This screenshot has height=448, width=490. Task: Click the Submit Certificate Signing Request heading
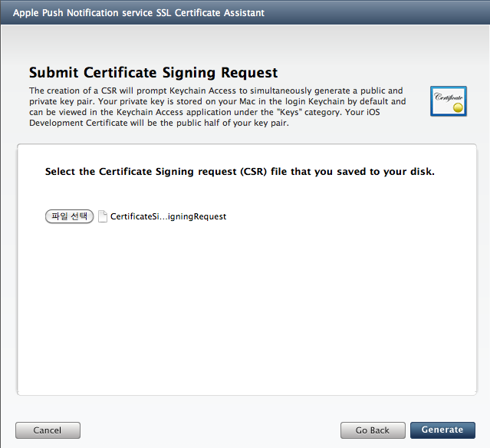point(153,73)
